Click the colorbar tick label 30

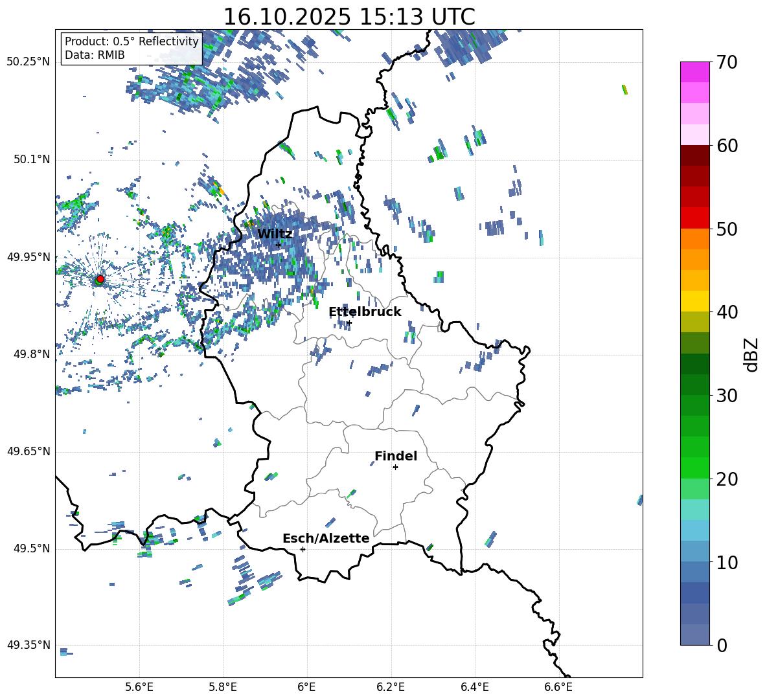(x=727, y=396)
